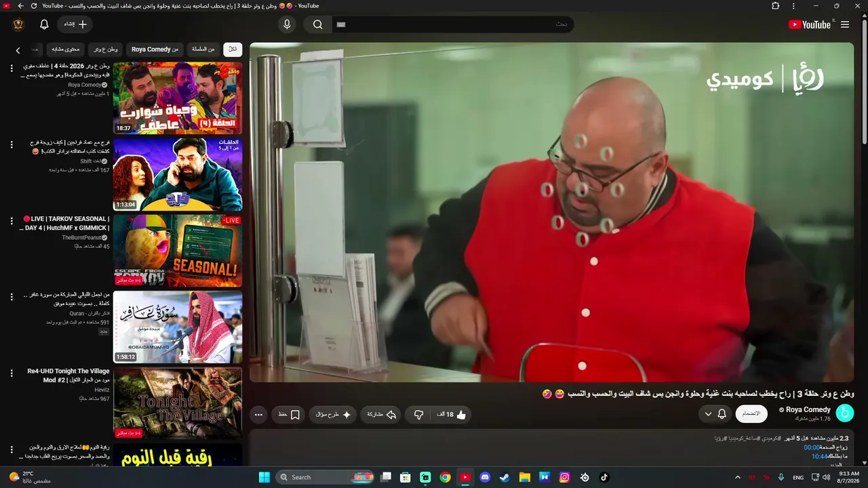Open Google Chrome from the taskbar
This screenshot has width=868, height=488.
tap(445, 477)
